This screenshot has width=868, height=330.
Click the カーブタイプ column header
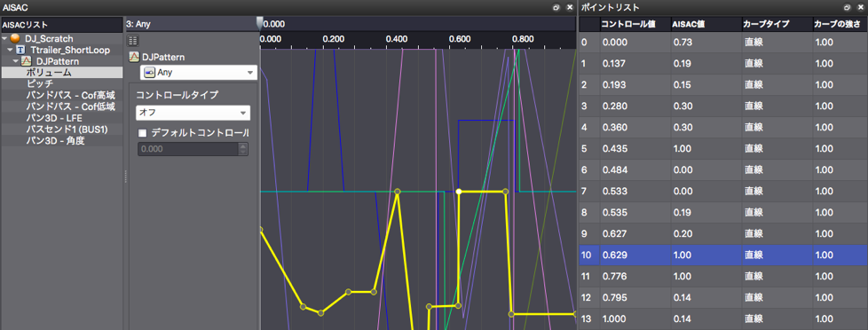pos(777,24)
